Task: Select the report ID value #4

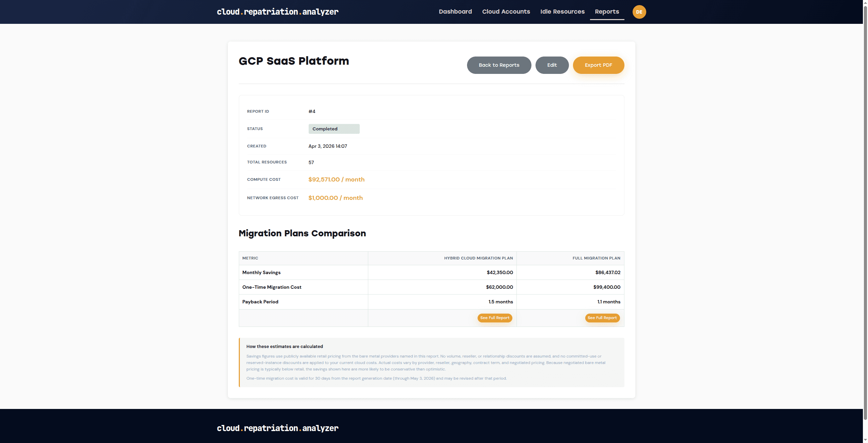Action: click(312, 111)
